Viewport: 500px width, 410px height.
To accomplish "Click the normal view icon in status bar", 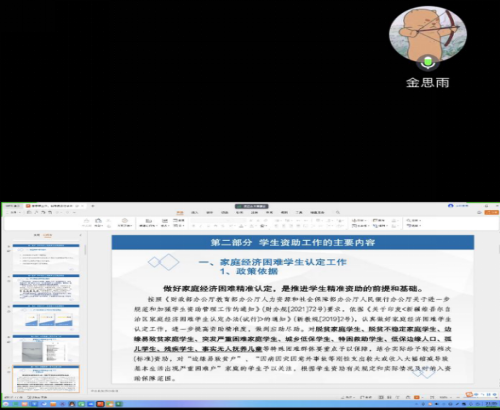I will [x=381, y=397].
